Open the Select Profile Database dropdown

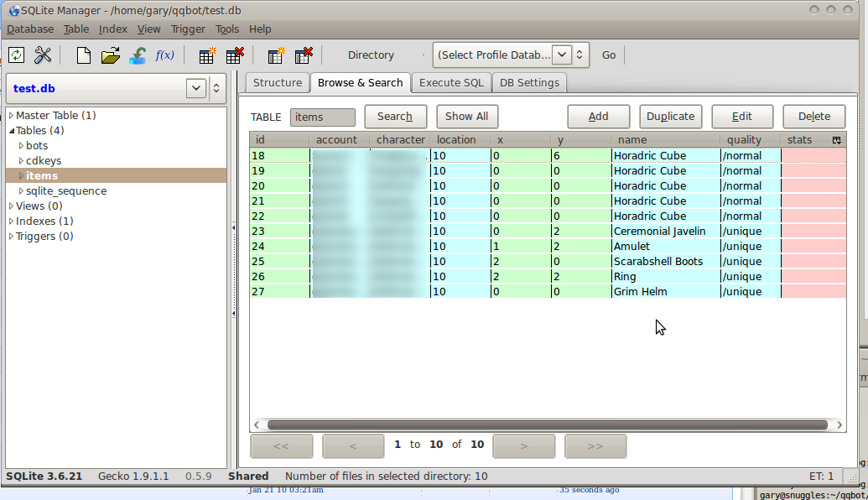coord(562,55)
